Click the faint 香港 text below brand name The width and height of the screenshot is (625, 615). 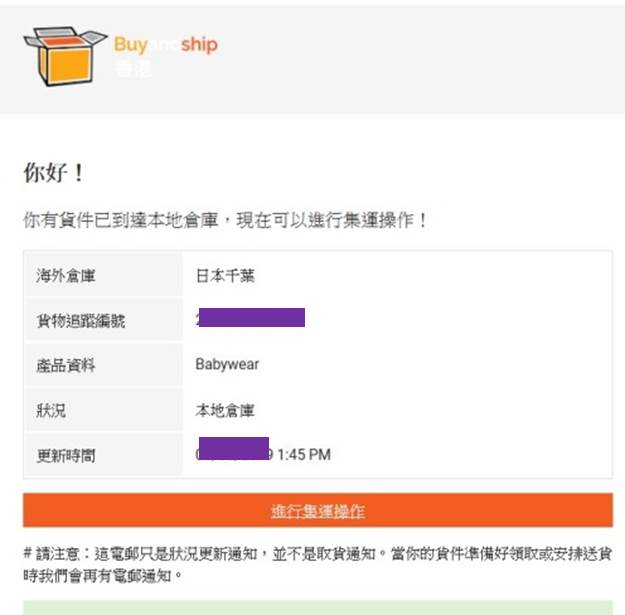(x=132, y=68)
